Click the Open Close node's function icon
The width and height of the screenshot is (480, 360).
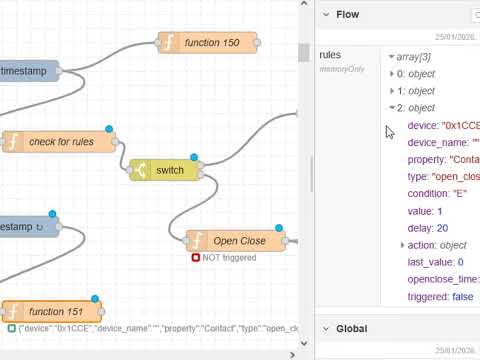[x=197, y=241]
